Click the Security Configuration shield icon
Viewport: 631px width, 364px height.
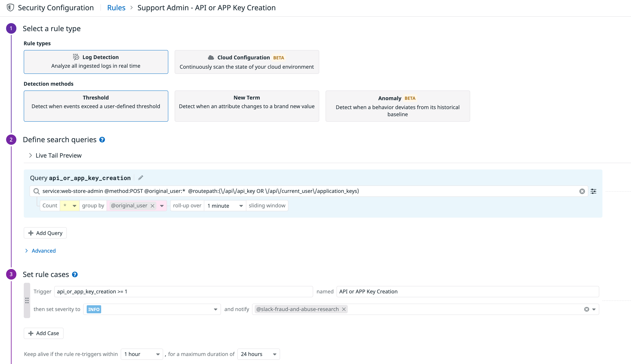click(x=10, y=7)
